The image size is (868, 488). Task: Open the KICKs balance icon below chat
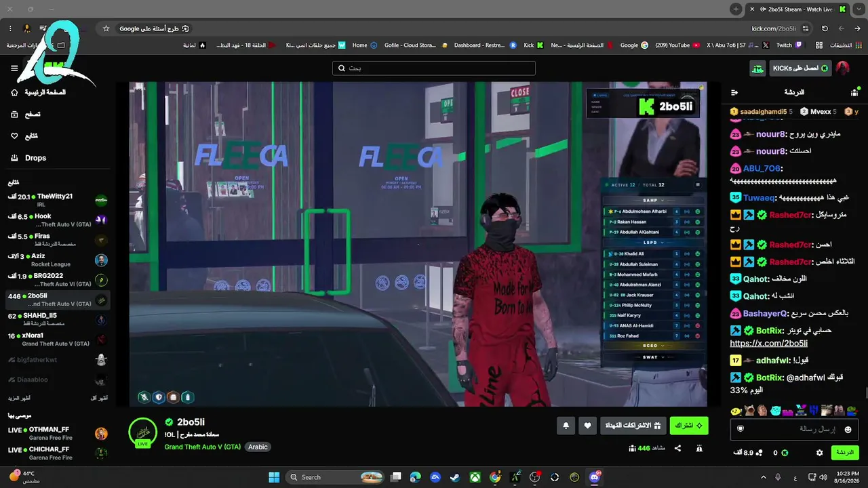[x=785, y=453]
